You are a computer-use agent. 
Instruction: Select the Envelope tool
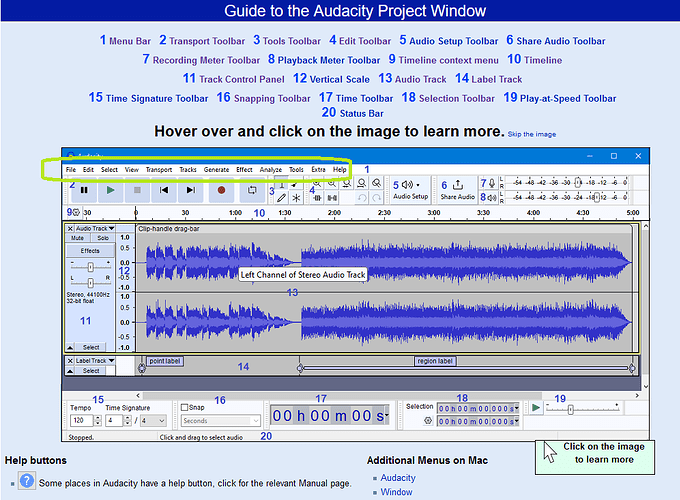(296, 184)
